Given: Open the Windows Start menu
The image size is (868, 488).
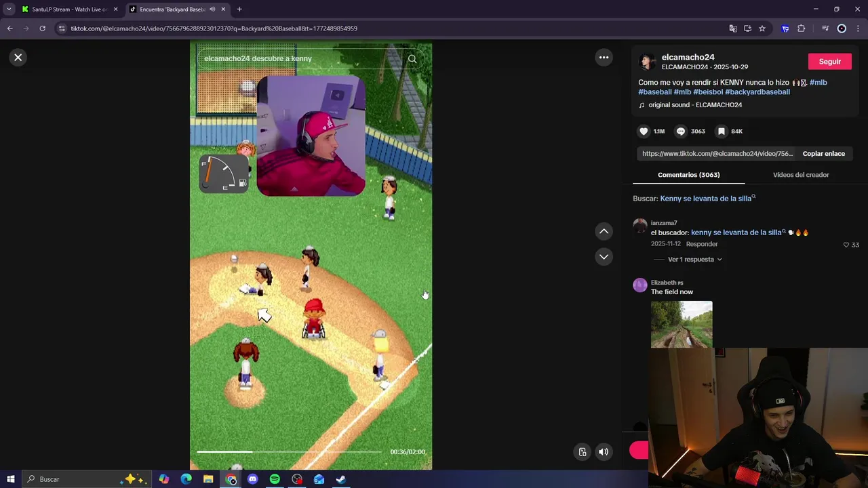Looking at the screenshot, I should pos(10,479).
